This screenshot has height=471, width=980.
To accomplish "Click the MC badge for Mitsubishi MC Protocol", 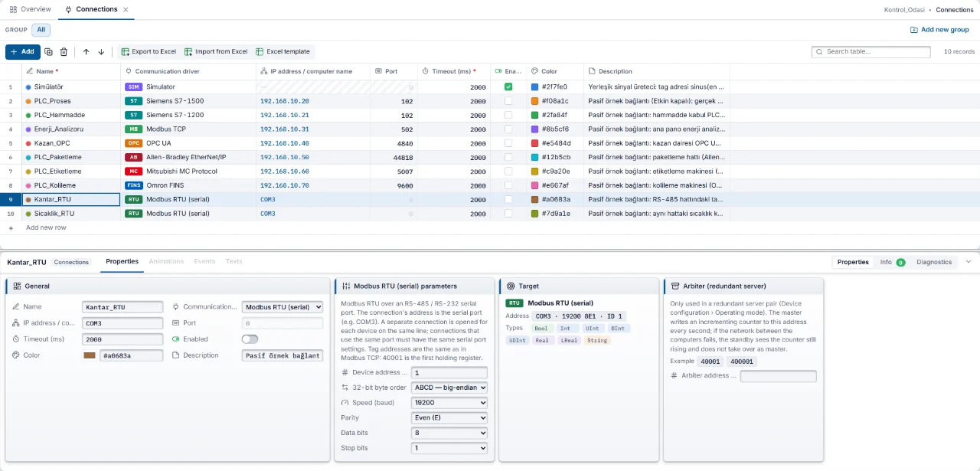I will (x=134, y=172).
